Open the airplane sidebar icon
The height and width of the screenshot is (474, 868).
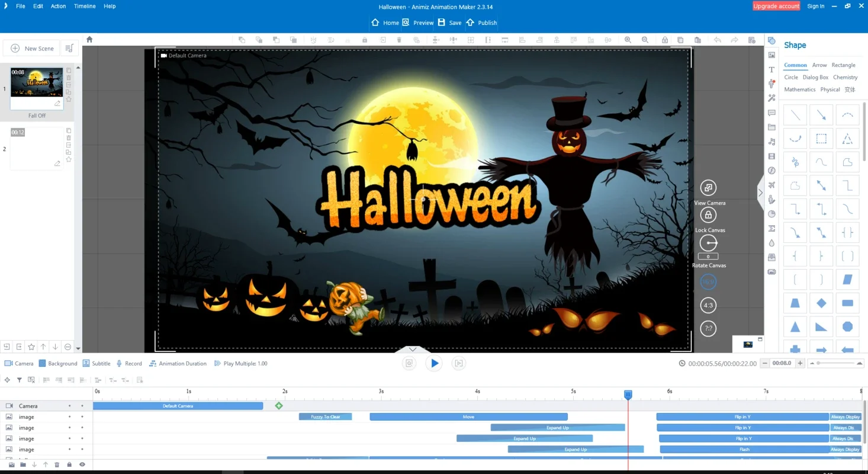click(771, 185)
